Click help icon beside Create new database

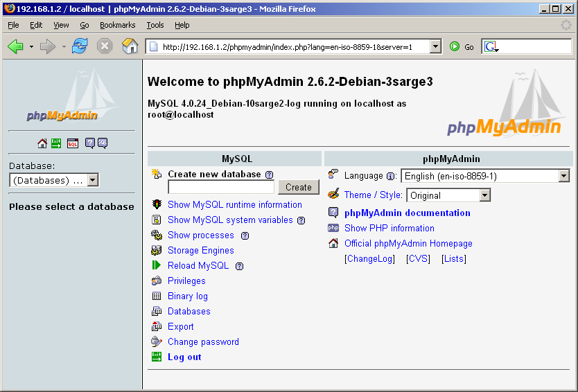[x=270, y=175]
